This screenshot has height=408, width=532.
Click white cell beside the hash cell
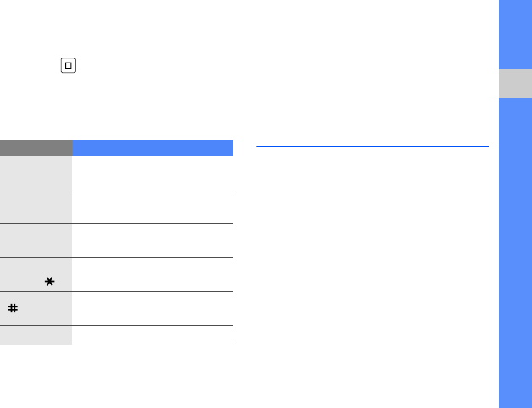pyautogui.click(x=152, y=308)
